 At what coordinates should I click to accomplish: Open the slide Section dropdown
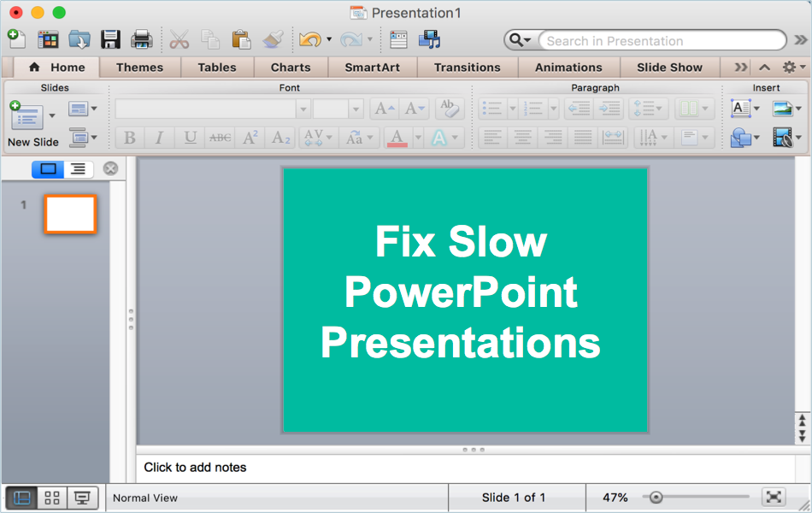(83, 138)
